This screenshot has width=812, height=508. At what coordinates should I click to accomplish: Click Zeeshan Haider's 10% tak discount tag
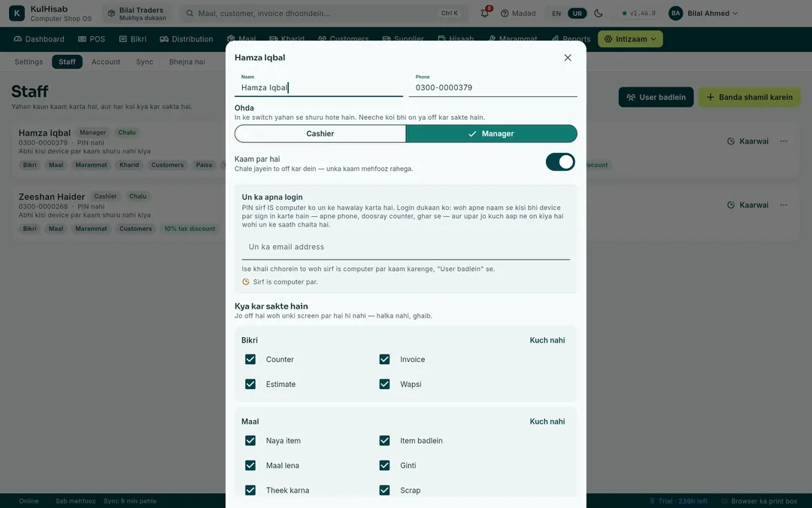(x=189, y=229)
